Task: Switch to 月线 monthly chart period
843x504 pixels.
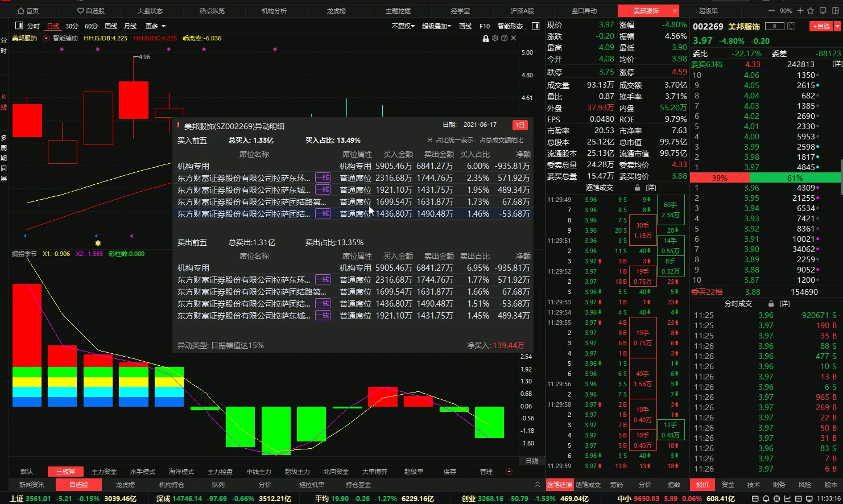Action: click(x=130, y=26)
